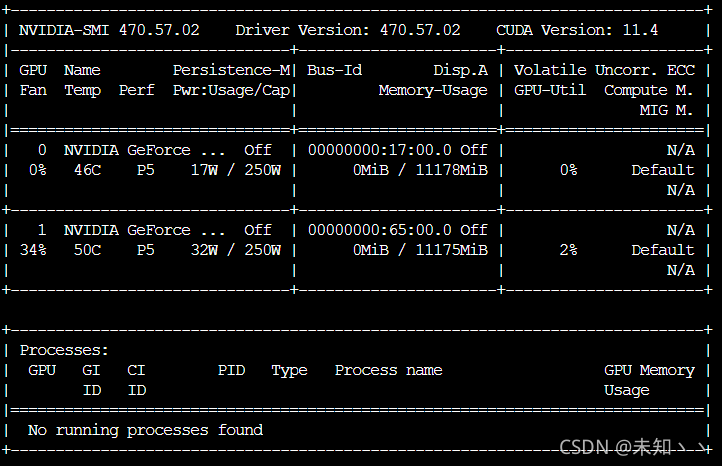Viewport: 722px width, 466px height.
Task: Click memory usage 0MiB / 11175MiB
Action: click(420, 250)
